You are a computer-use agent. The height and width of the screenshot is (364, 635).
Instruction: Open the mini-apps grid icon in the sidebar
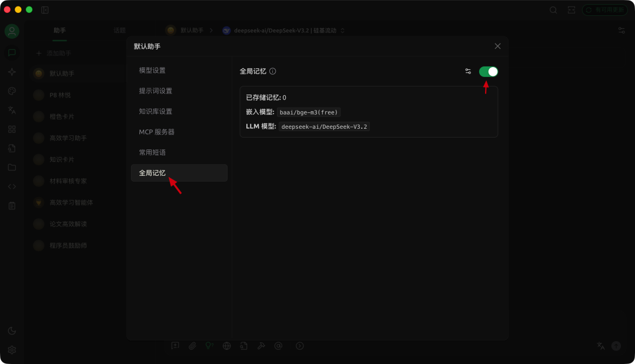(12, 129)
